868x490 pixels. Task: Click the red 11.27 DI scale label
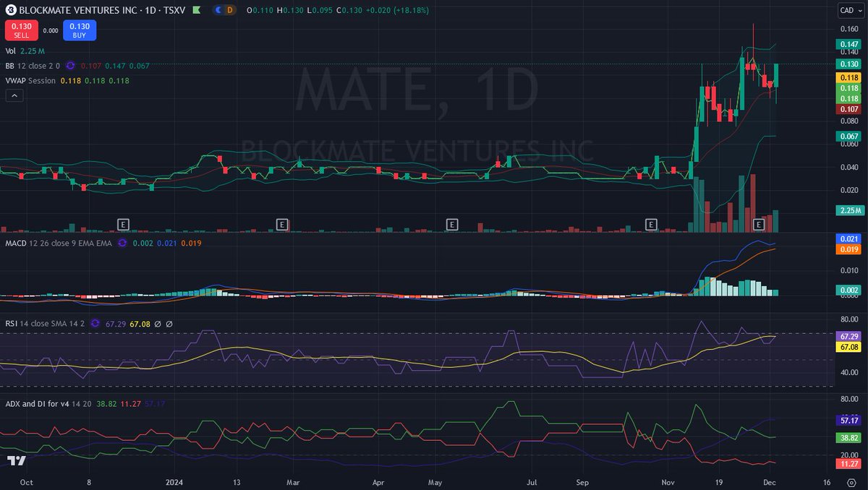848,463
